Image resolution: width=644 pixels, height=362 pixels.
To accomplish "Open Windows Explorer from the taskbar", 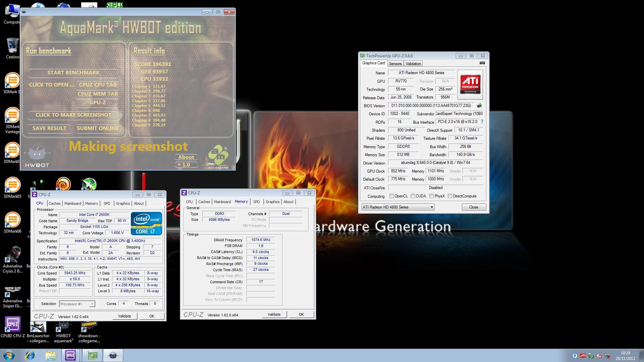I will tap(50, 355).
